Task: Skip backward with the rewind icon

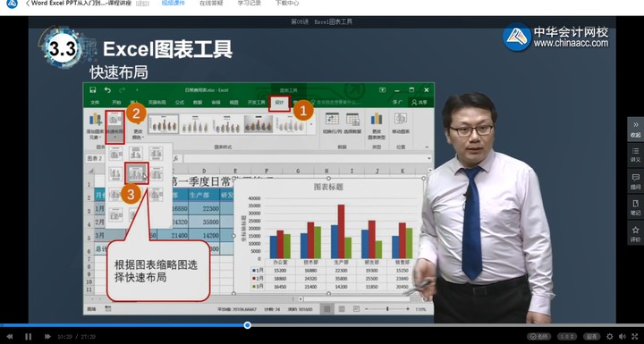Action: [10, 337]
